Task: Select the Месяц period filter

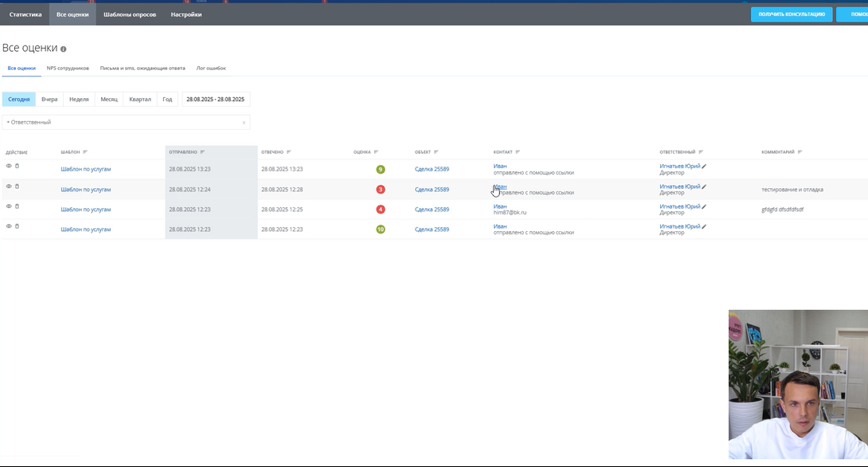Action: (109, 99)
